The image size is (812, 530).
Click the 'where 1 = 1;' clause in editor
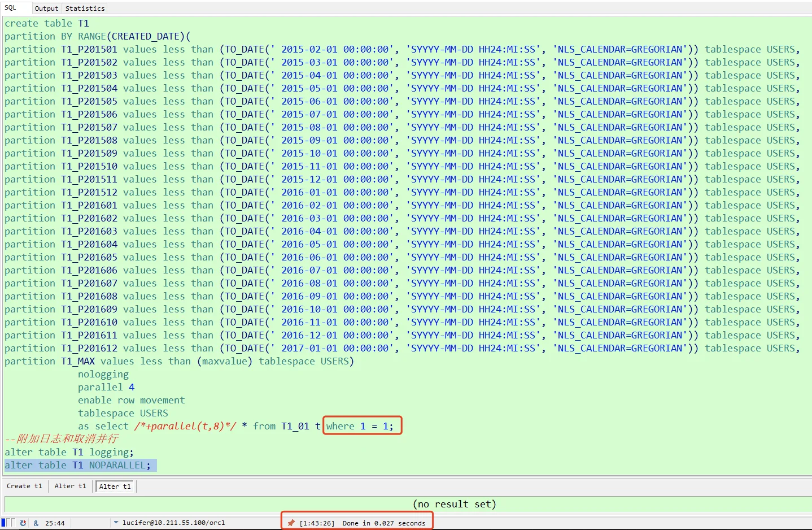coord(360,426)
